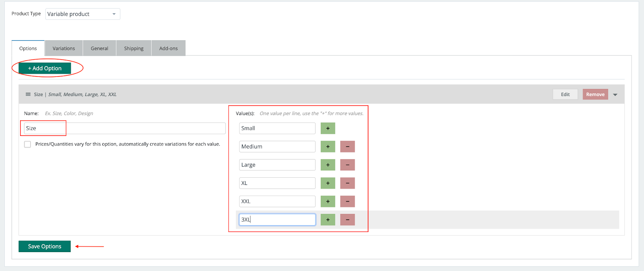
Task: Click the Add Option button
Action: coord(45,68)
